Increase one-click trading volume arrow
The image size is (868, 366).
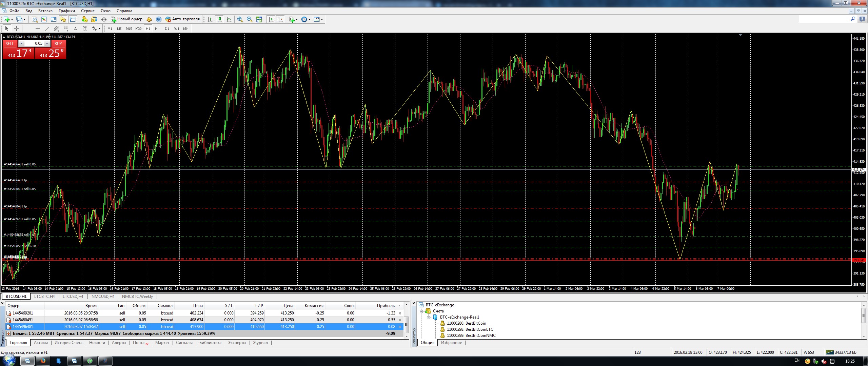pos(47,43)
